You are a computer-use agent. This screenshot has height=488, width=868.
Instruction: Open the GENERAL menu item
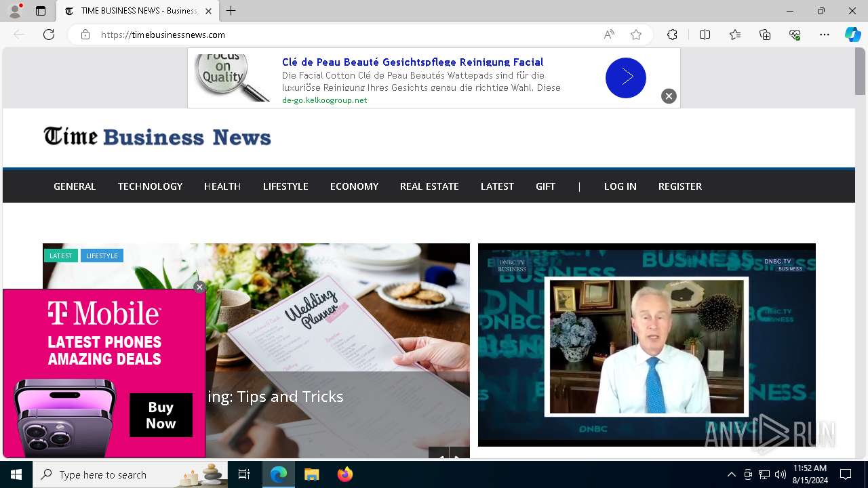75,186
